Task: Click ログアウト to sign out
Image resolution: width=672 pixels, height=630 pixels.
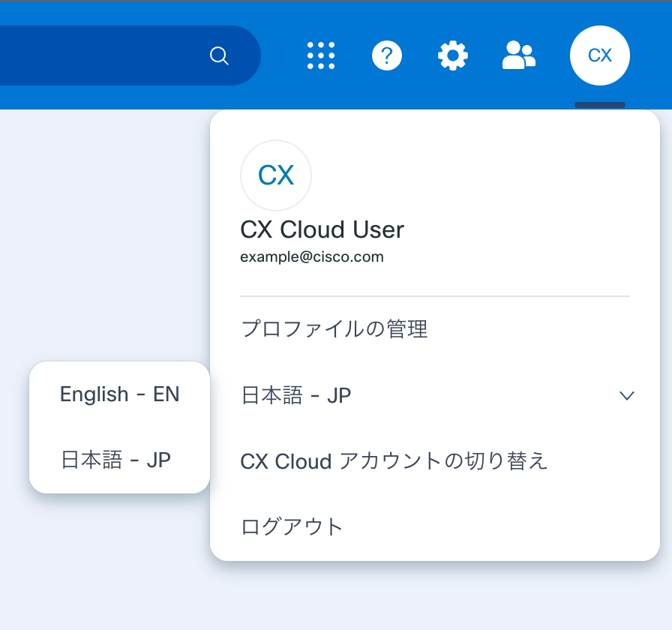Action: pos(292,526)
